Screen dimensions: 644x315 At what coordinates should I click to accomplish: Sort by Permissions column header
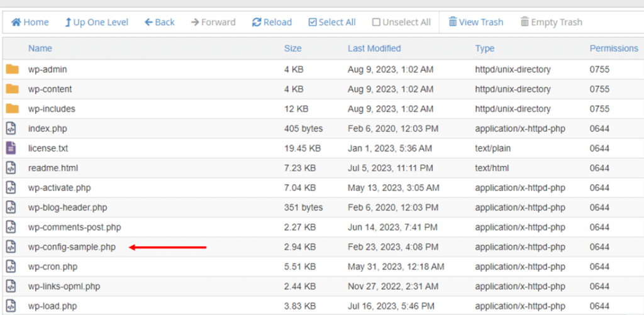pos(614,48)
